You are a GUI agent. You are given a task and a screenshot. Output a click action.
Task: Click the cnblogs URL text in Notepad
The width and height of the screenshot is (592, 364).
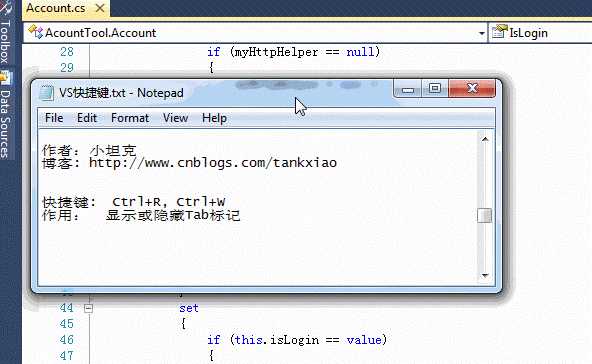pyautogui.click(x=213, y=163)
